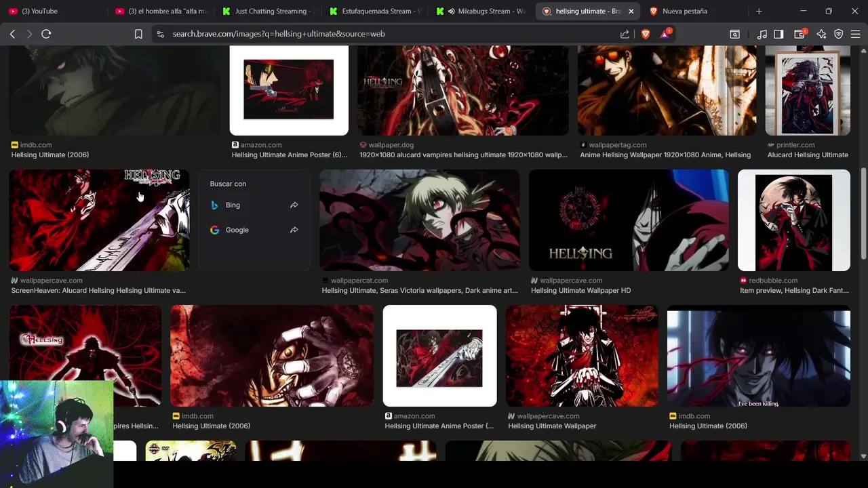868x488 pixels.
Task: Open amazon.com Anime Poster (6) thumbnail
Action: [289, 91]
